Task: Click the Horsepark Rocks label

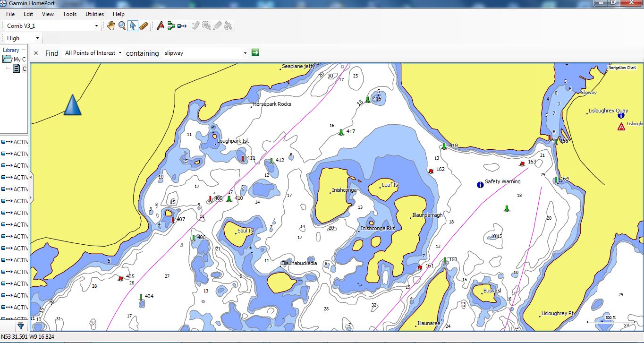Action: [272, 104]
